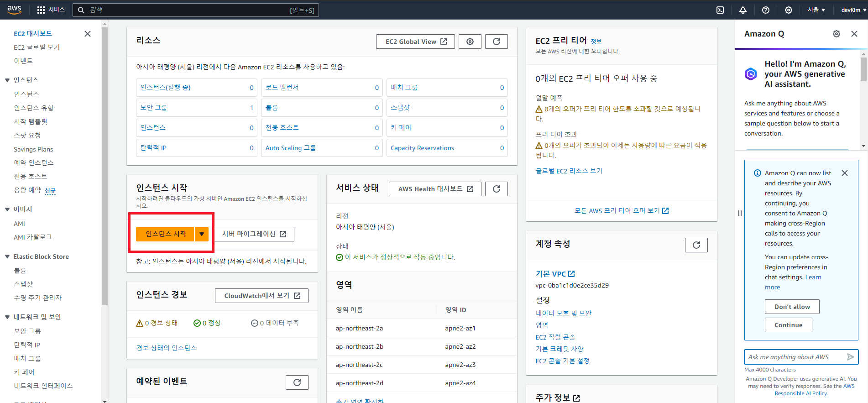Refresh the resources panel
868x403 pixels.
[497, 42]
